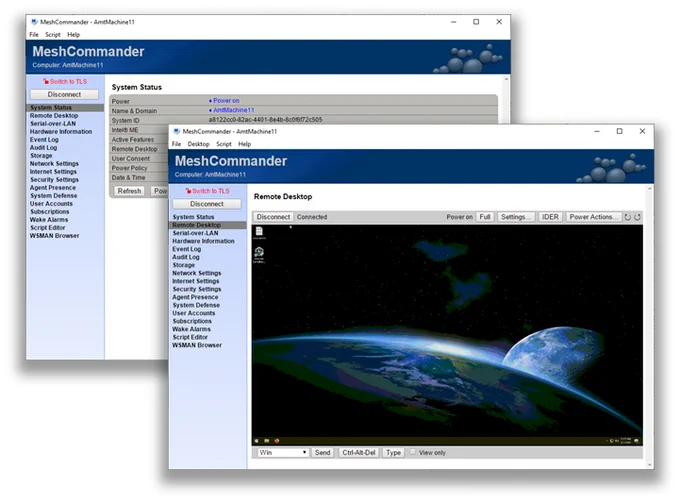
Task: Send Ctrl-Alt-Del to remote machine
Action: tap(359, 453)
